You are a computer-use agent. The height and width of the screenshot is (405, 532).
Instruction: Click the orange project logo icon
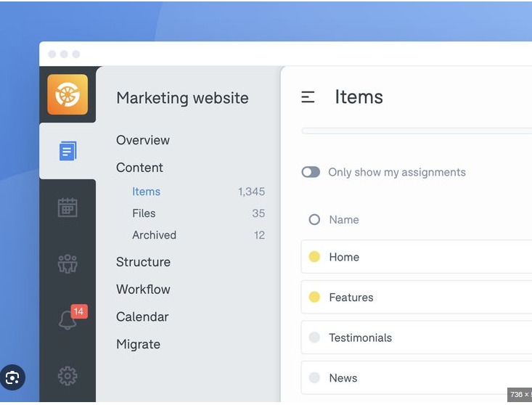[67, 94]
